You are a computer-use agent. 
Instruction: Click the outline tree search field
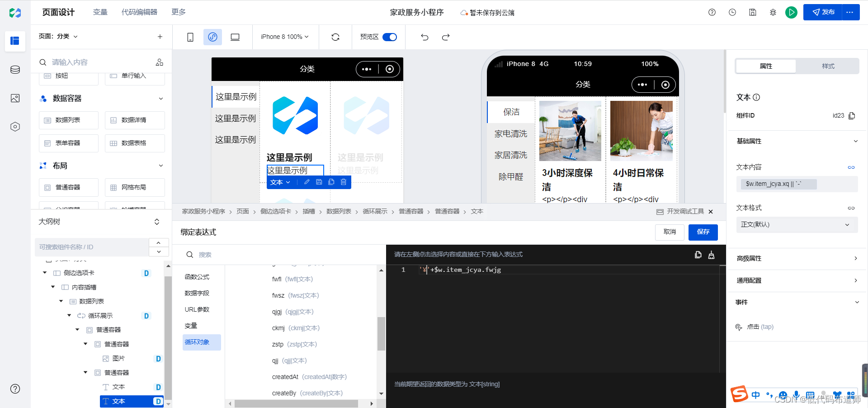(x=92, y=247)
